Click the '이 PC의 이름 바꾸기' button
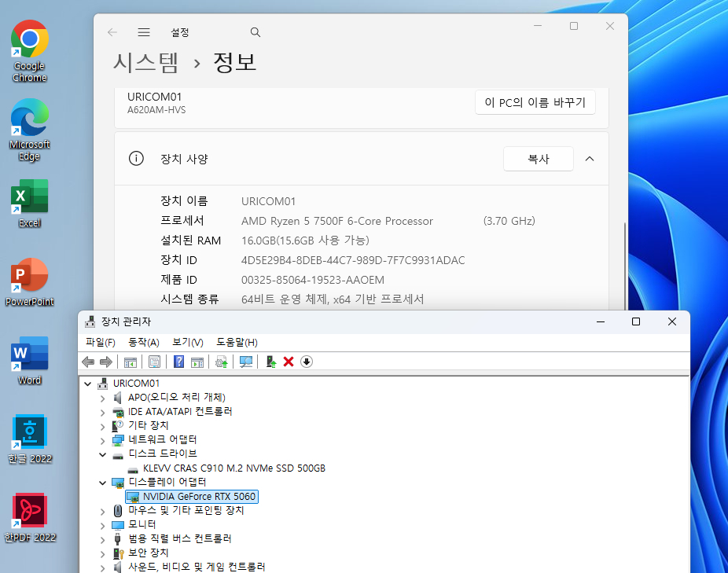This screenshot has height=573, width=728. click(535, 101)
